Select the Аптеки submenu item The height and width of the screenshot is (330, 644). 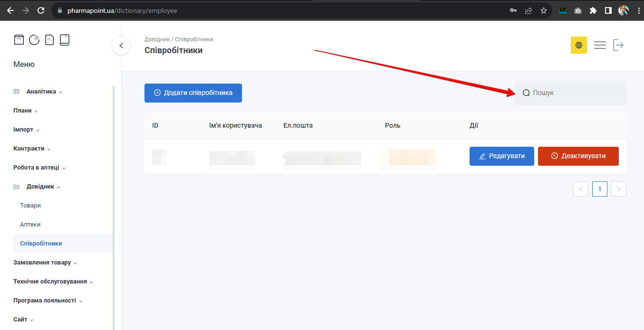point(30,225)
